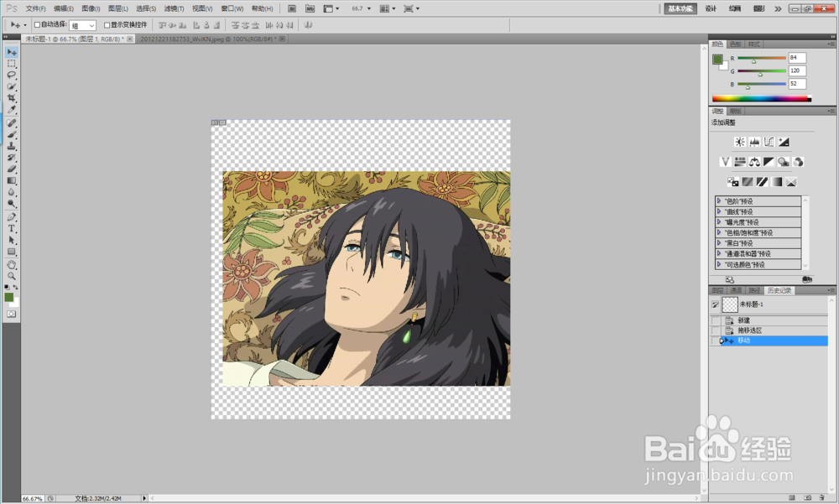The width and height of the screenshot is (839, 504).
Task: Add a Levels adjustment
Action: click(x=754, y=142)
